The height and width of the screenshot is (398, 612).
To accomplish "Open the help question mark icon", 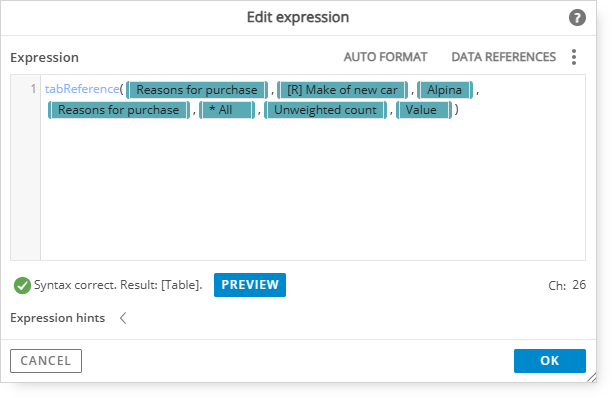I will click(x=577, y=18).
